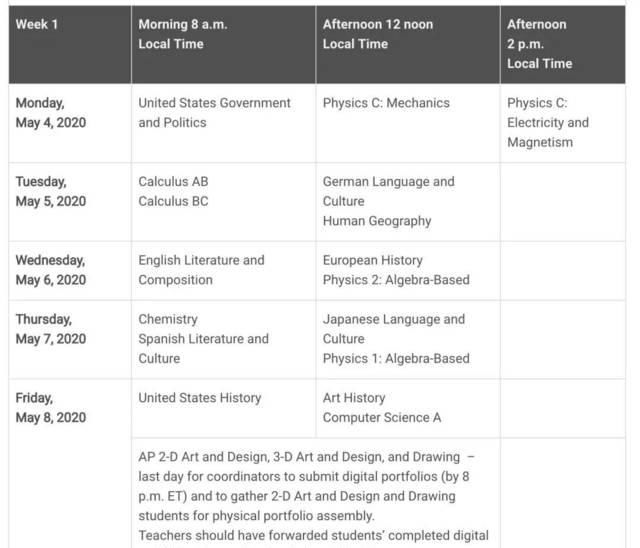Viewport: 640px width, 548px height.
Task: Select the Tuesday, May 5, 2020 date cell
Action: 50,191
